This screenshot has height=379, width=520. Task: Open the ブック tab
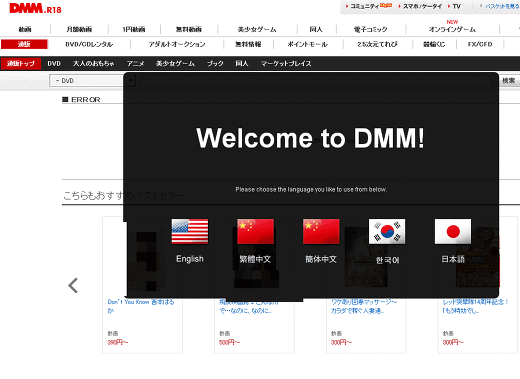215,63
